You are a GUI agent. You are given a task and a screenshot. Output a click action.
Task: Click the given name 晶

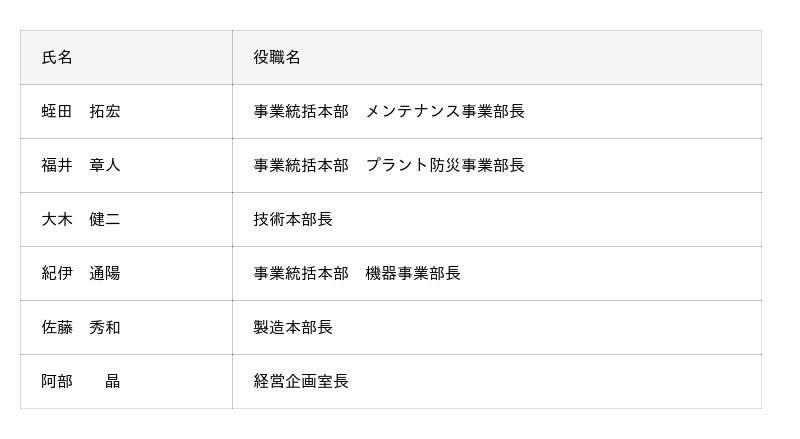tap(113, 382)
